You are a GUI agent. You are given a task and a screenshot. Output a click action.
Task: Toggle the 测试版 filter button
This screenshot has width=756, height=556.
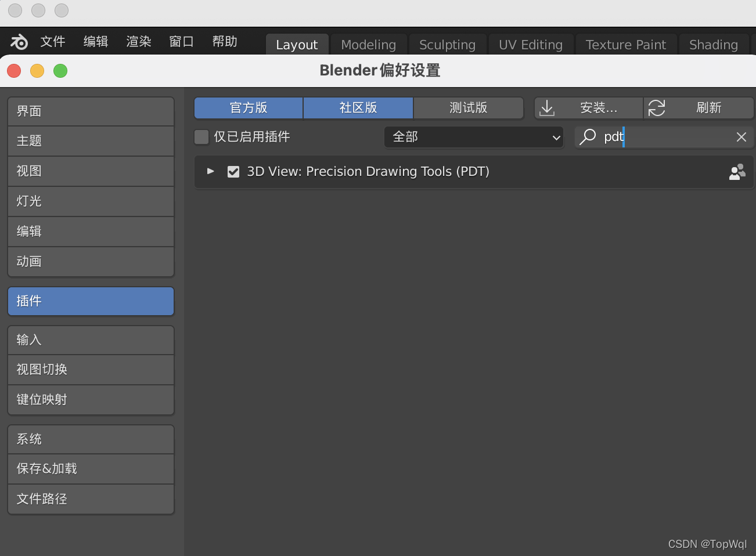pyautogui.click(x=469, y=108)
